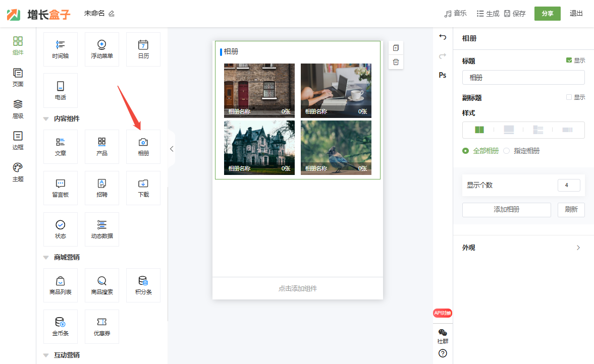
Task: Click the green 分享 share button
Action: coord(547,14)
